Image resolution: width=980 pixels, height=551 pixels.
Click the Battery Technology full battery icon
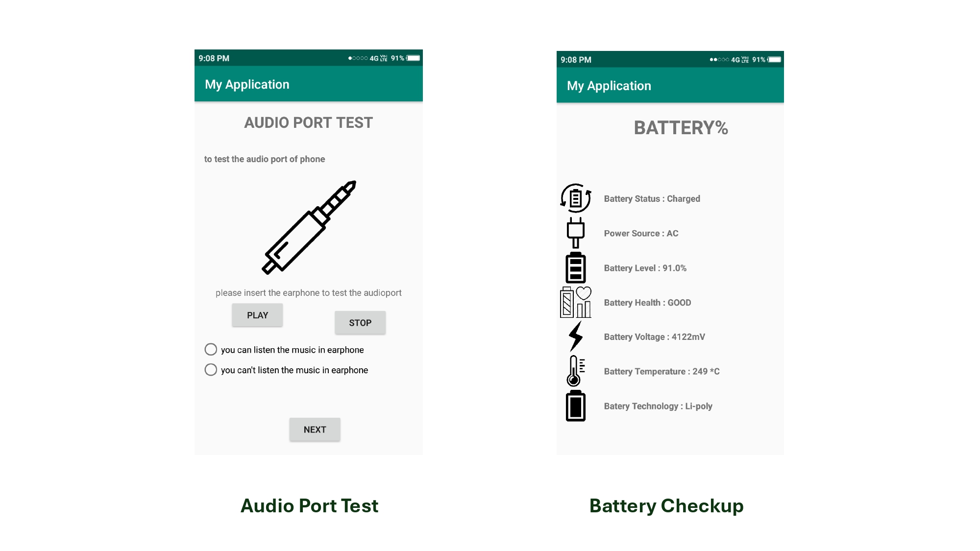(576, 406)
